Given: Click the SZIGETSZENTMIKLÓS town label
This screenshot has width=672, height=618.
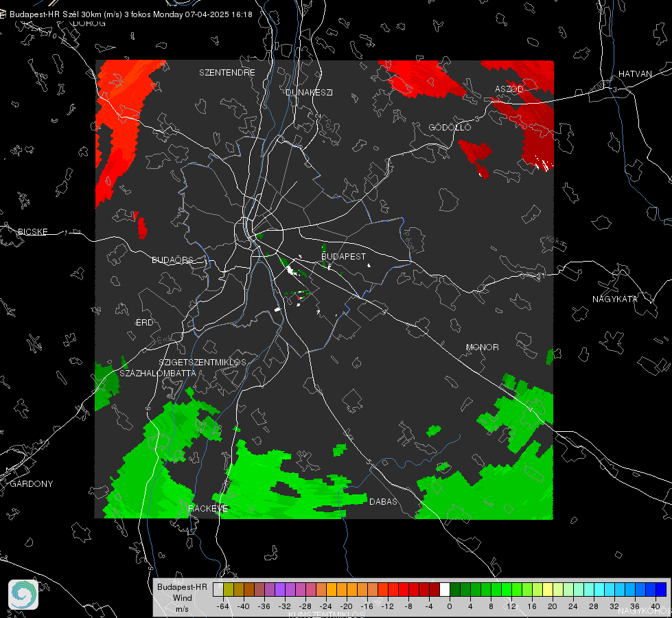Looking at the screenshot, I should click(x=202, y=363).
